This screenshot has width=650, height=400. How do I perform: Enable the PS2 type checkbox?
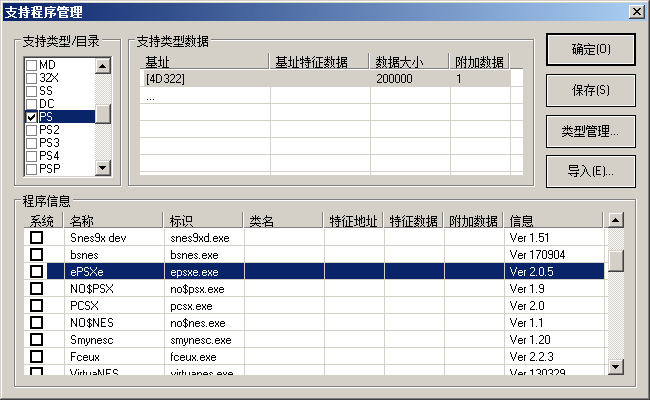point(31,130)
